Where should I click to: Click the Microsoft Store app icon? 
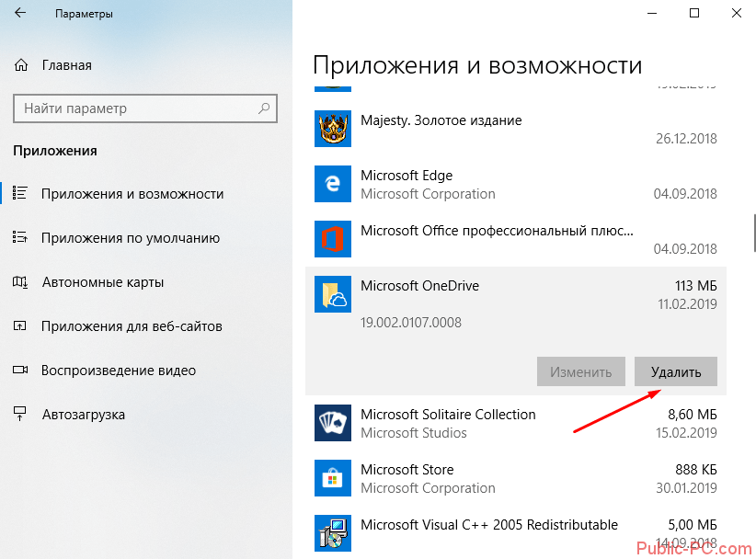pyautogui.click(x=332, y=478)
